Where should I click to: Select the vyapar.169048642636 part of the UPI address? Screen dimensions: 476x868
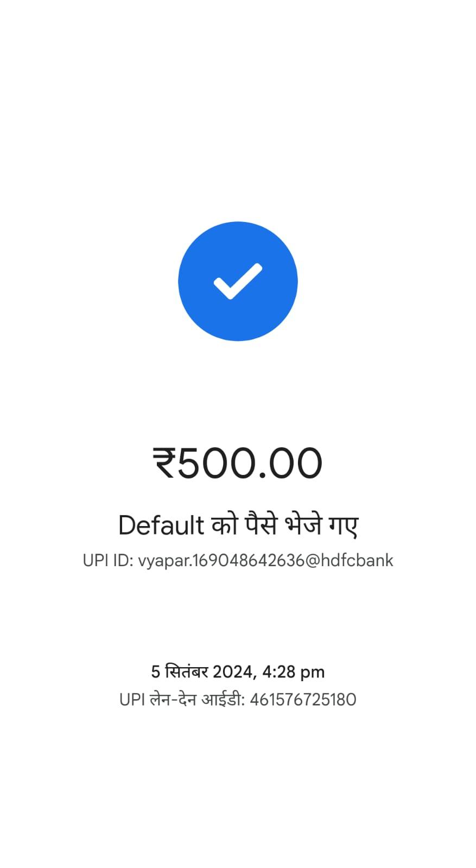221,560
